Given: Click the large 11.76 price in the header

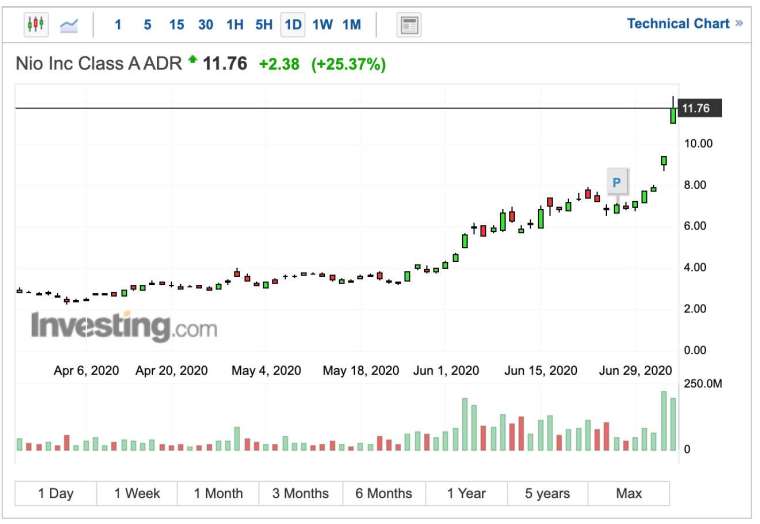Looking at the screenshot, I should point(225,64).
